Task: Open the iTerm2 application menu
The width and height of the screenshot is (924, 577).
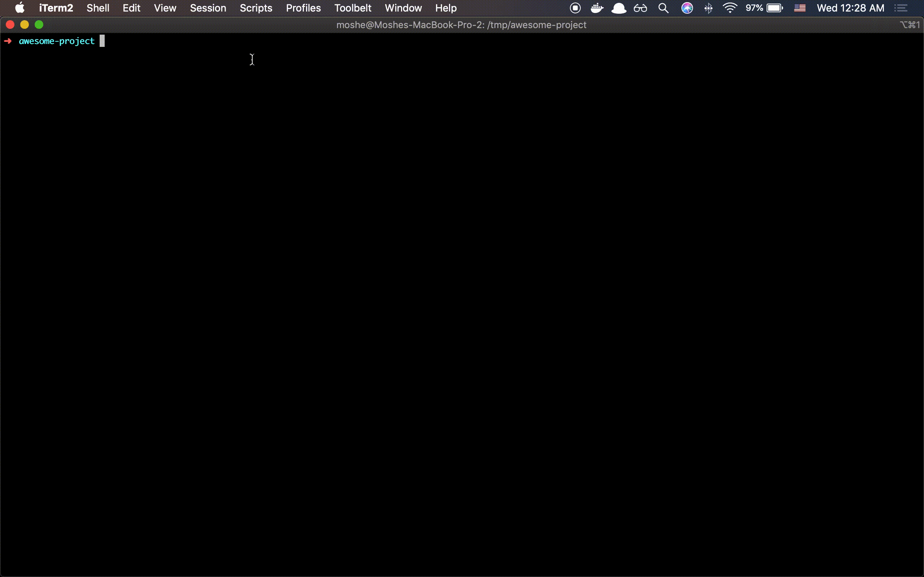Action: (x=56, y=8)
